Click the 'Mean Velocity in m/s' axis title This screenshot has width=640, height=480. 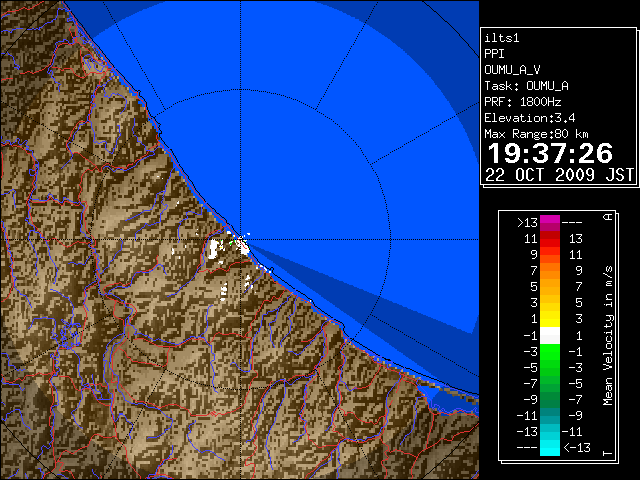(608, 336)
